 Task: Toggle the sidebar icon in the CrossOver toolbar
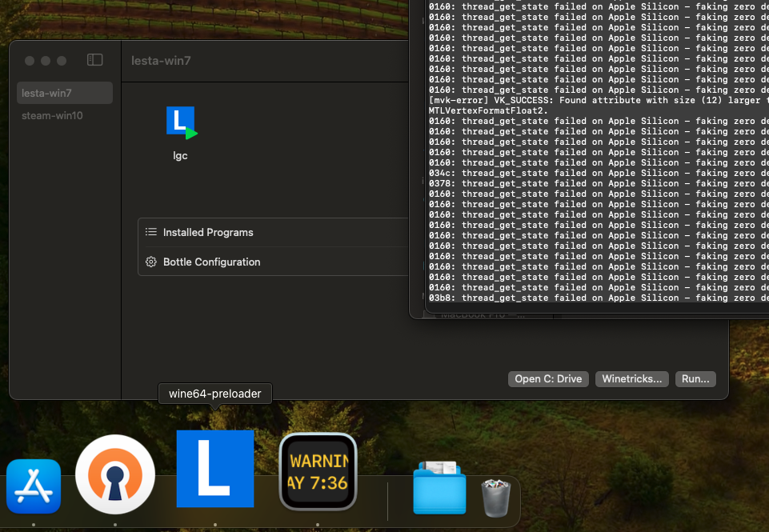94,59
